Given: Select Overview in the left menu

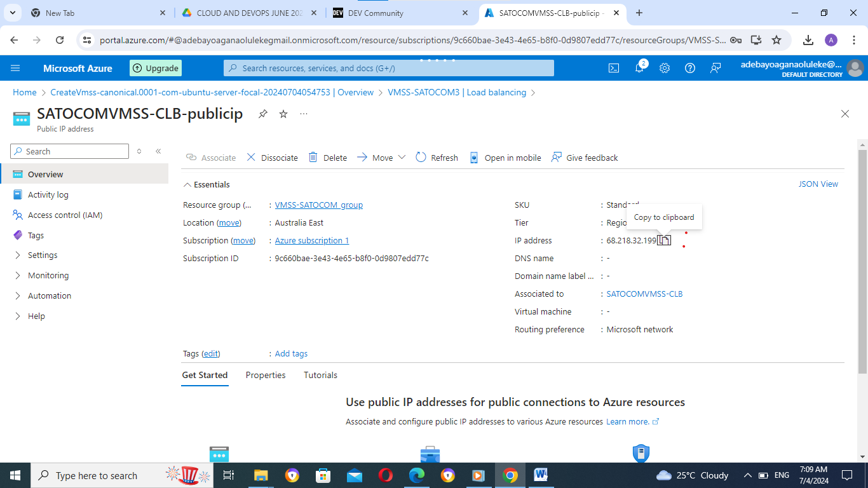Looking at the screenshot, I should pyautogui.click(x=84, y=174).
